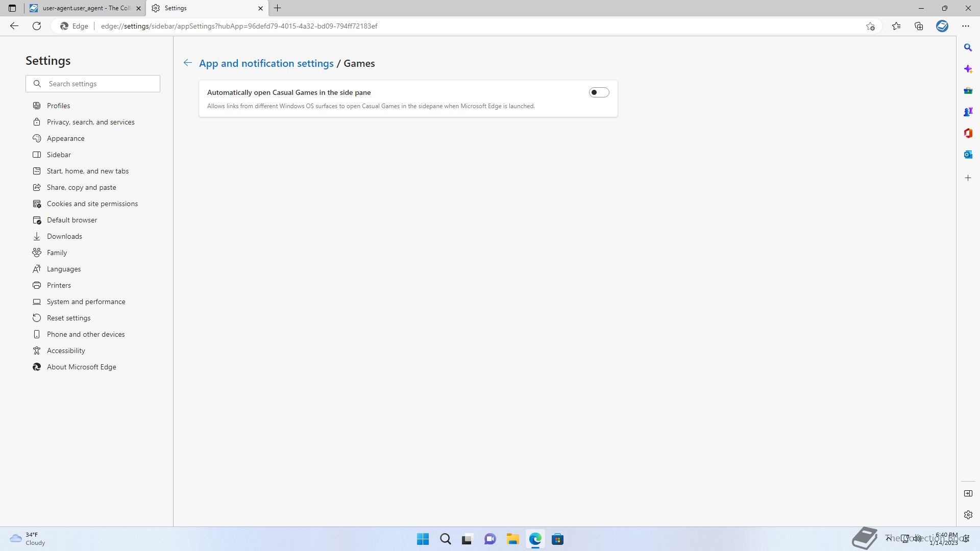The height and width of the screenshot is (551, 980).
Task: Add an app with sidebar plus button
Action: [968, 178]
